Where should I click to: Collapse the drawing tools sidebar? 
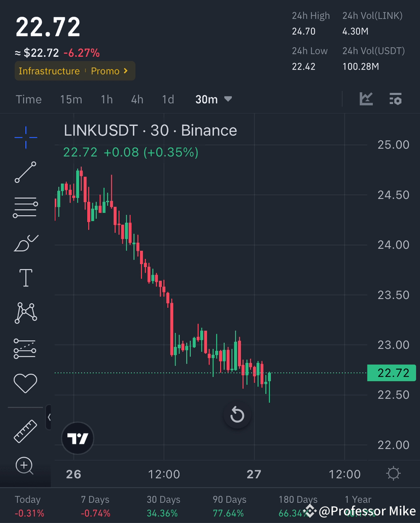click(x=49, y=417)
